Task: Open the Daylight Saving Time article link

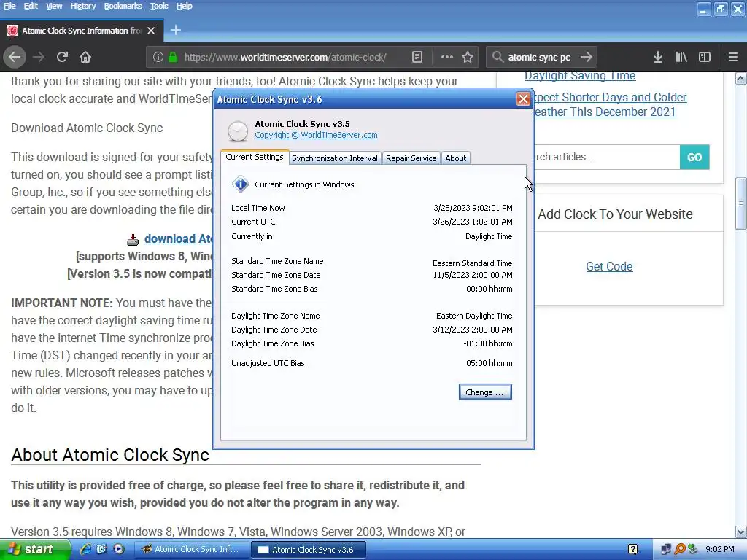Action: [x=580, y=76]
